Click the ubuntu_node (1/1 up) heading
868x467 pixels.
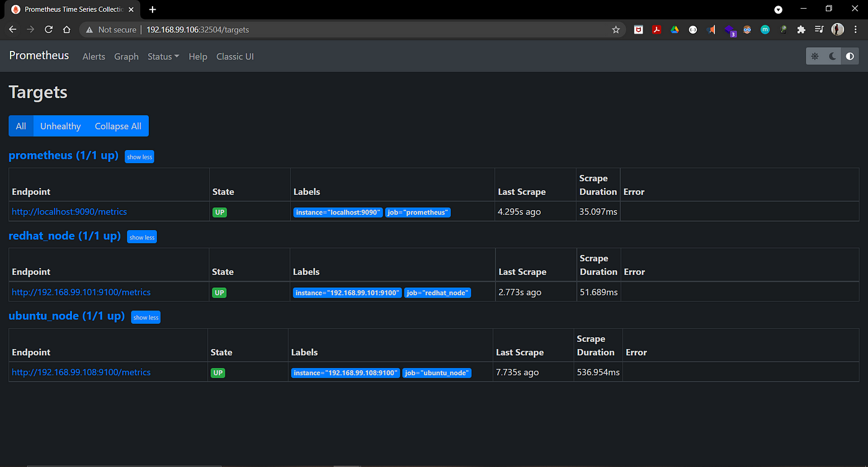click(x=66, y=316)
